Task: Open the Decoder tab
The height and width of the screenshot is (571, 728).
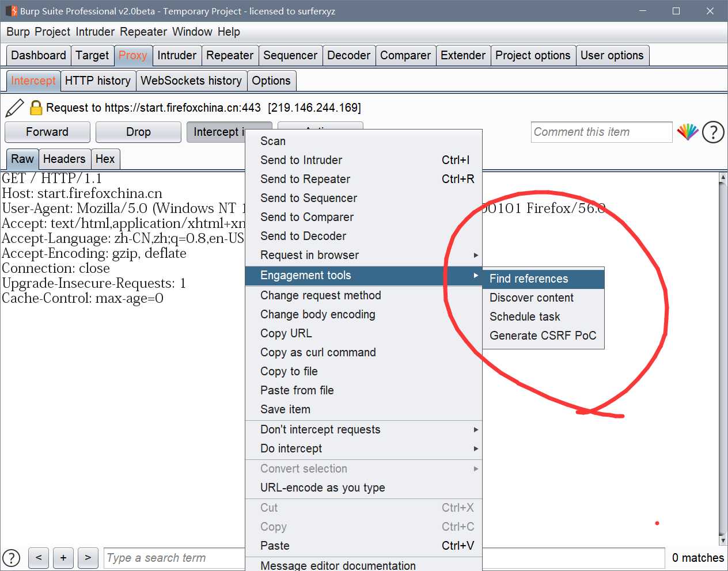Action: [349, 55]
